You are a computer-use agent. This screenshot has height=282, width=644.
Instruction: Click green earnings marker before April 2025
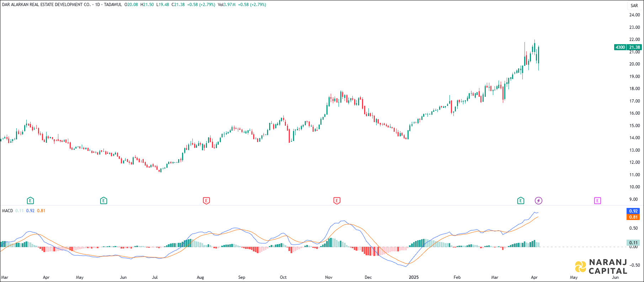point(521,201)
